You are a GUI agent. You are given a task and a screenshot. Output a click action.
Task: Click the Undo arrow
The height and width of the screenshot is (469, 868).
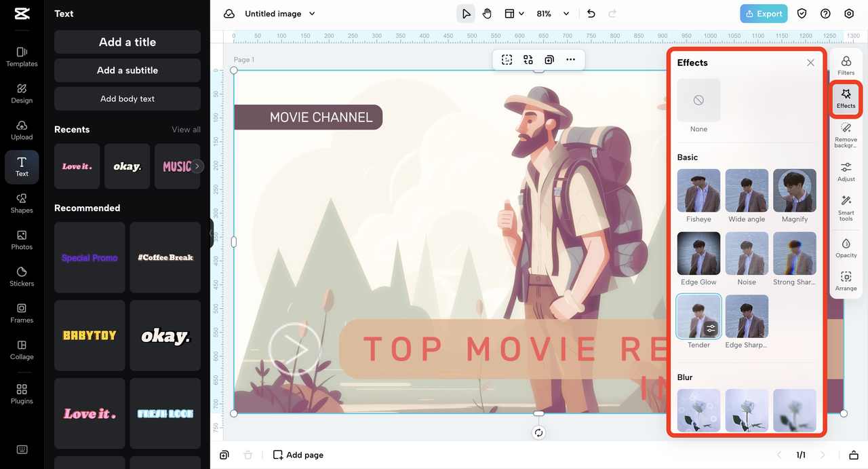point(591,14)
